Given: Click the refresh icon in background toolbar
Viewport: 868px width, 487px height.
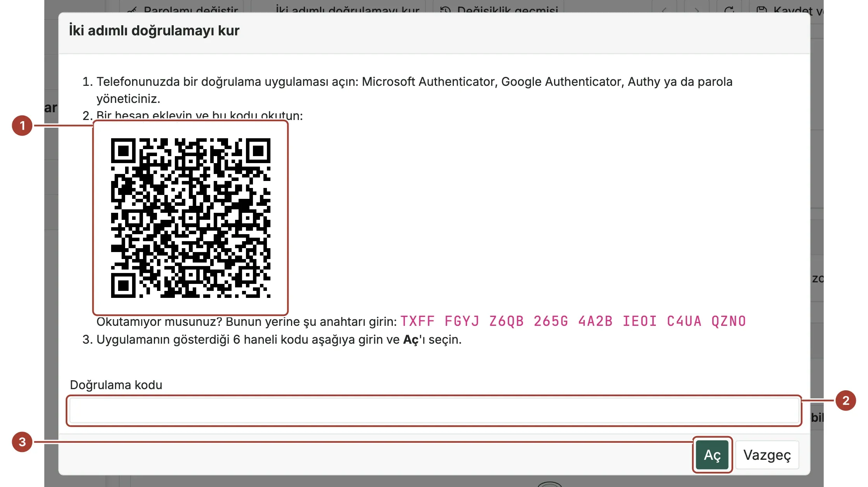Looking at the screenshot, I should 729,9.
